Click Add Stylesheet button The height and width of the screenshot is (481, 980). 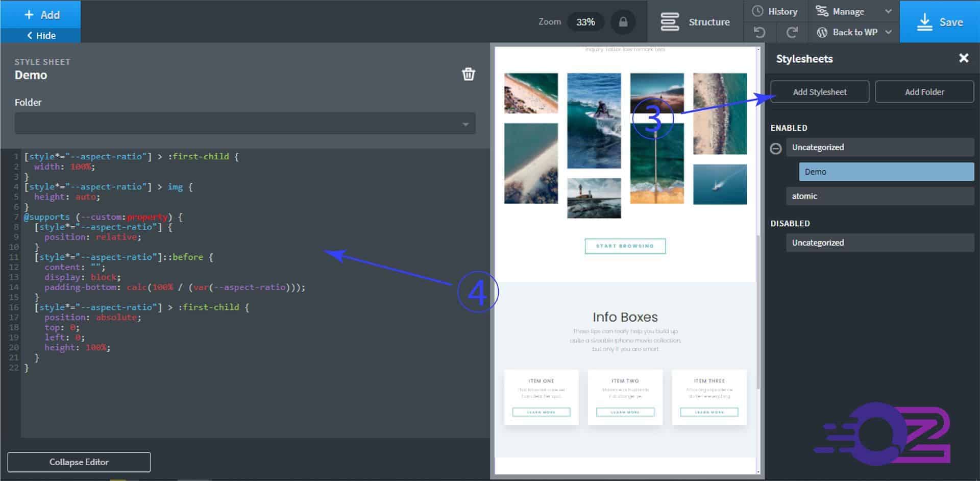[819, 92]
